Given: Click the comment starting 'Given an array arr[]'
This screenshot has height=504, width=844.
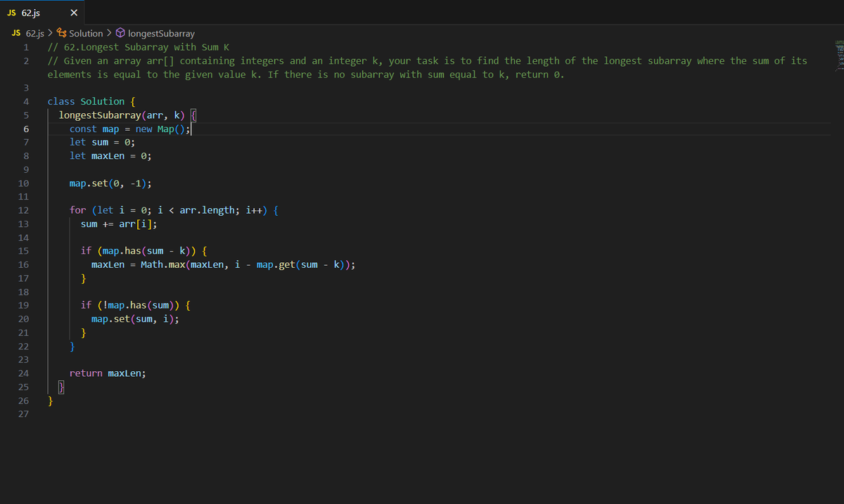Looking at the screenshot, I should coord(427,67).
